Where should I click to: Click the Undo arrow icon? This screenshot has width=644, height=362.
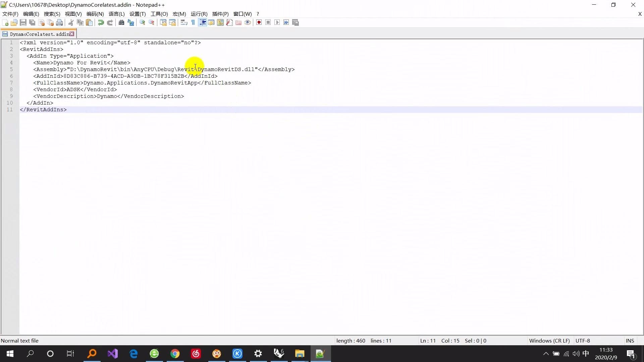click(101, 22)
